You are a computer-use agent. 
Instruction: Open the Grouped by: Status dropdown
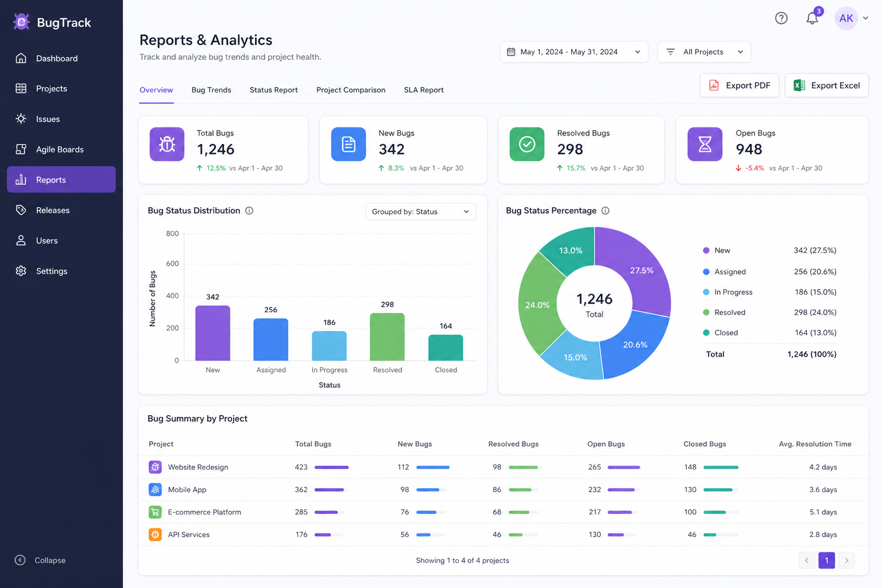pyautogui.click(x=420, y=211)
